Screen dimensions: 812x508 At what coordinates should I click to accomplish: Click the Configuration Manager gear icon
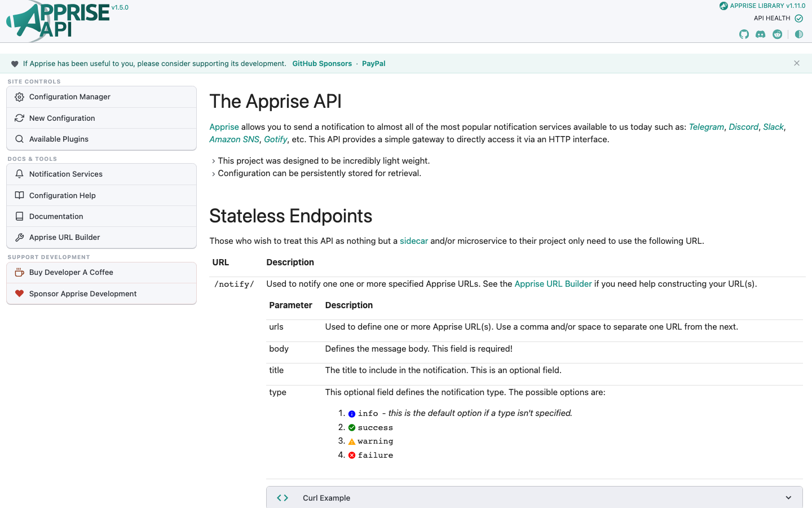click(19, 97)
